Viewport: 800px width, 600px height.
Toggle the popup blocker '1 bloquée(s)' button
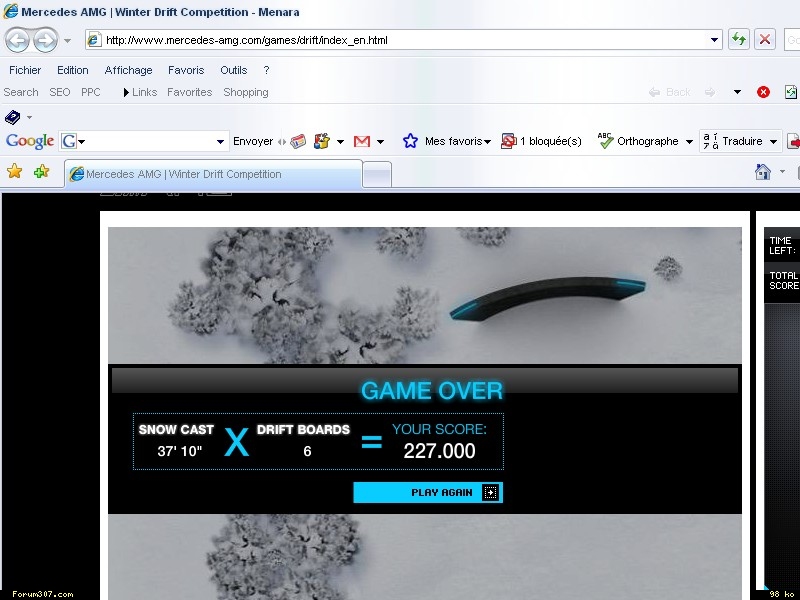[541, 141]
